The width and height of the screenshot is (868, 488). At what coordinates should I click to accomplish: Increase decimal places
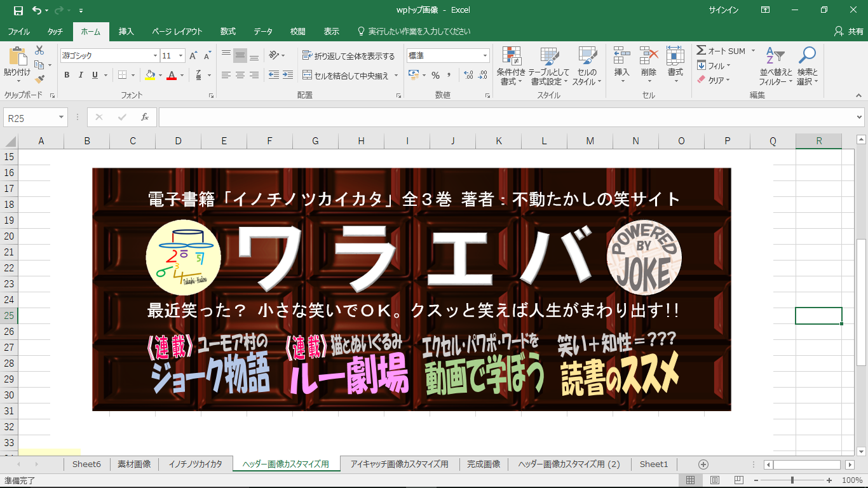click(469, 75)
